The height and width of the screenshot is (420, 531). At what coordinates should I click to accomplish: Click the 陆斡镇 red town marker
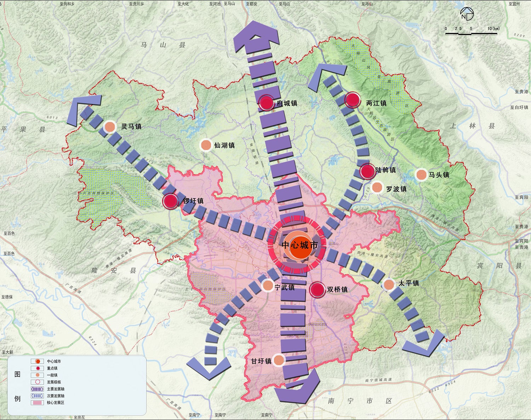(367, 172)
